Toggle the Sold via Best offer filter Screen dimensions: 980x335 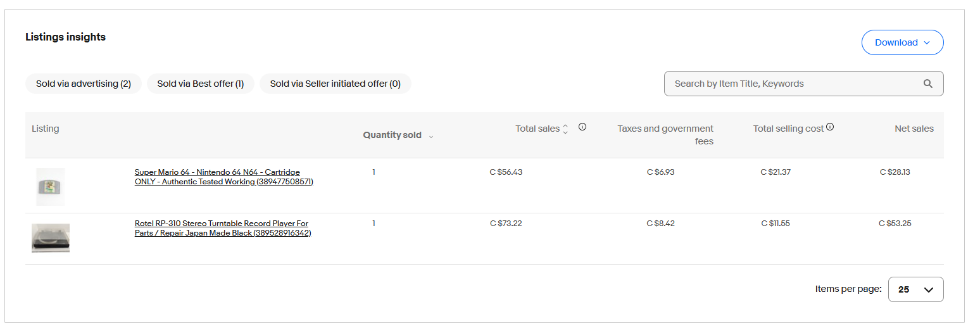(200, 84)
